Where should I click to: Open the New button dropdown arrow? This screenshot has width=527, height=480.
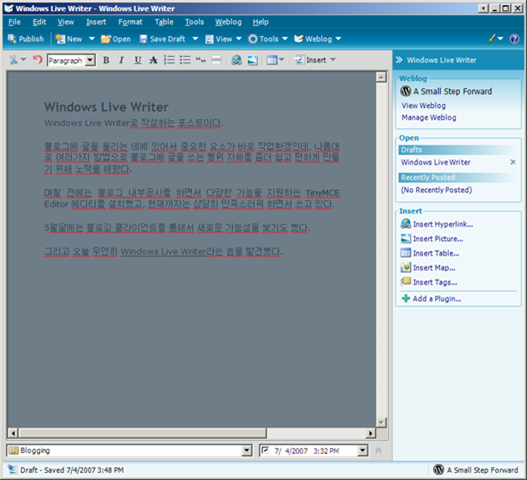pos(91,39)
